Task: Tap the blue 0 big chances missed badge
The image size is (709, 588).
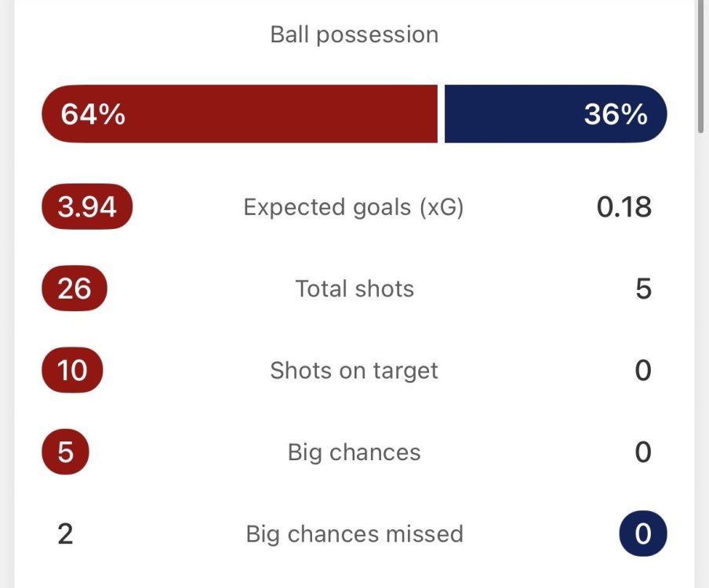Action: 642,534
